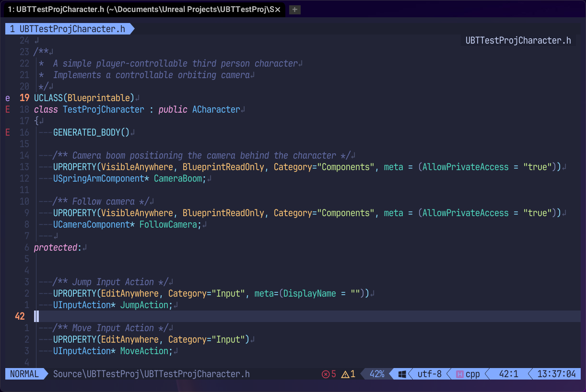This screenshot has height=392, width=586.
Task: Click the NORMAL mode indicator
Action: coord(24,374)
